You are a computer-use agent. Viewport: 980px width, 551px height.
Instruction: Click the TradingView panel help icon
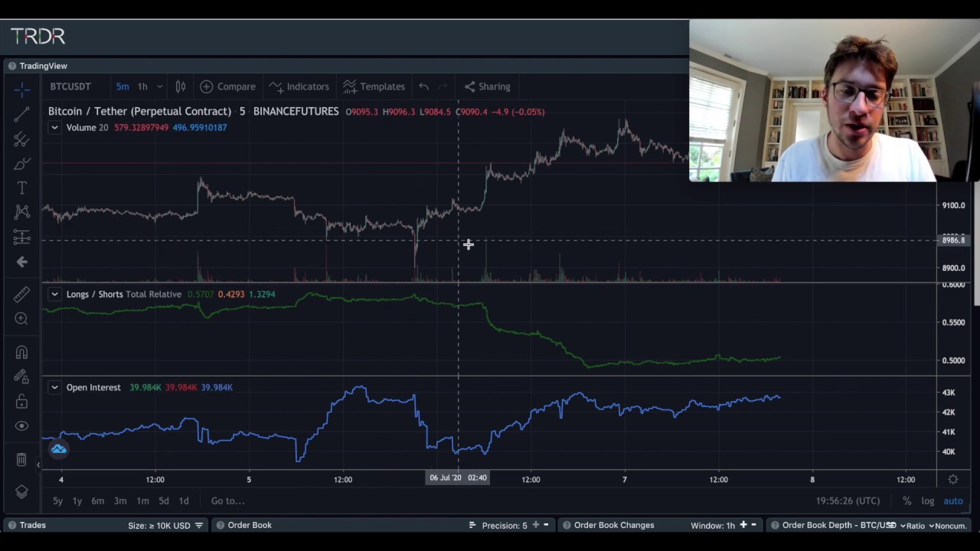11,67
